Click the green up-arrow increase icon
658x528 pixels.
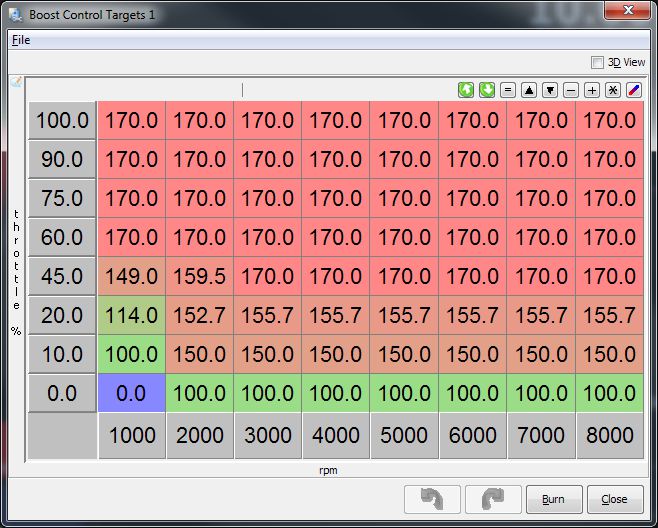(466, 90)
